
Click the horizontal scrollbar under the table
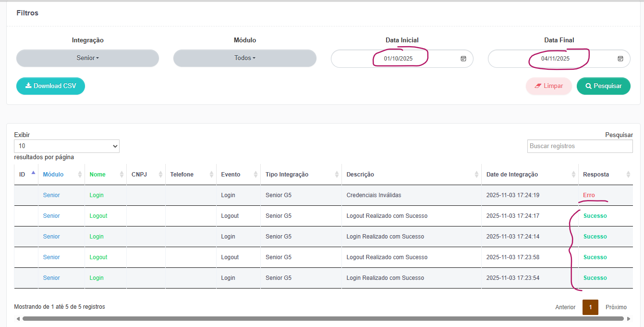click(322, 318)
